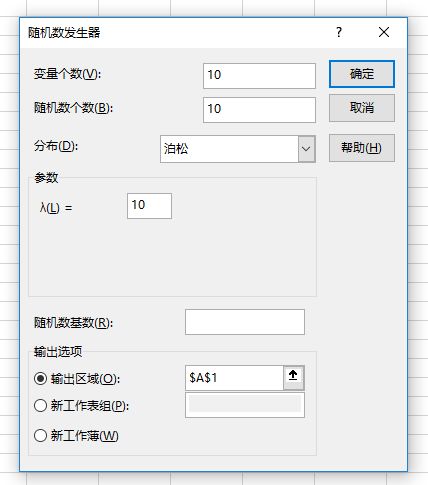Click the 随机数基数 empty field
The height and width of the screenshot is (485, 428).
(x=245, y=322)
